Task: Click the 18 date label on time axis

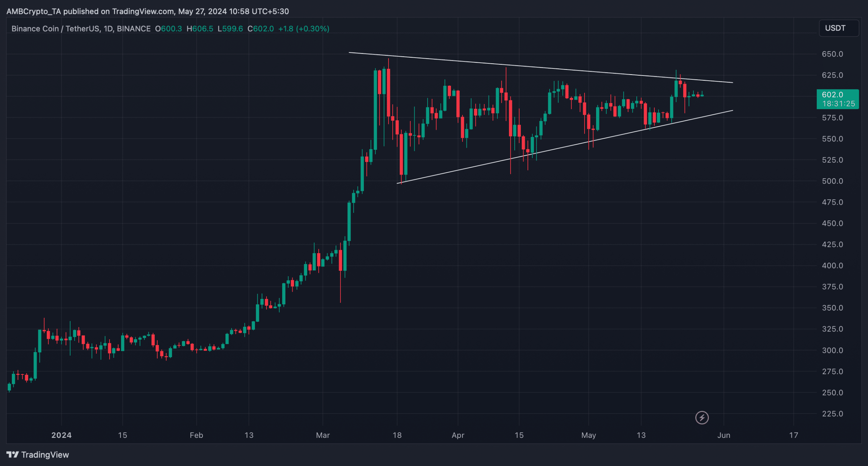Action: tap(397, 435)
